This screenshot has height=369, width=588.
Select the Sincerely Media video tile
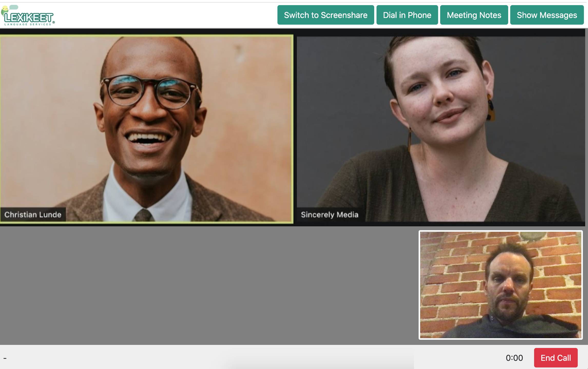441,129
